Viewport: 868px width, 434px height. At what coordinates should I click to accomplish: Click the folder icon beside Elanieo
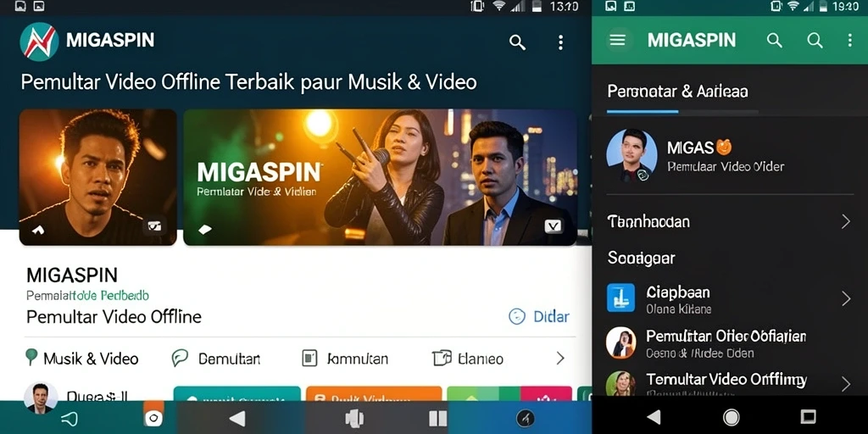tap(442, 359)
